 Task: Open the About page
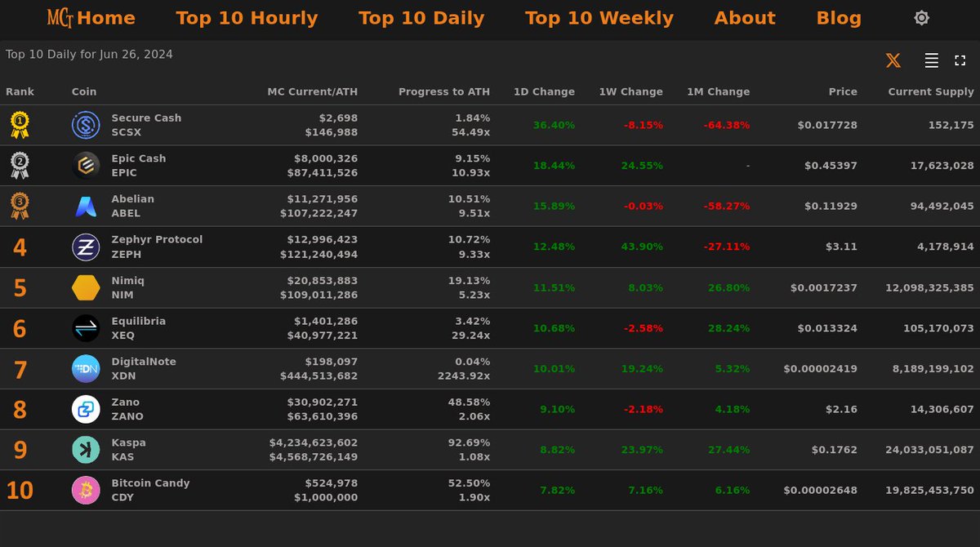[x=745, y=18]
